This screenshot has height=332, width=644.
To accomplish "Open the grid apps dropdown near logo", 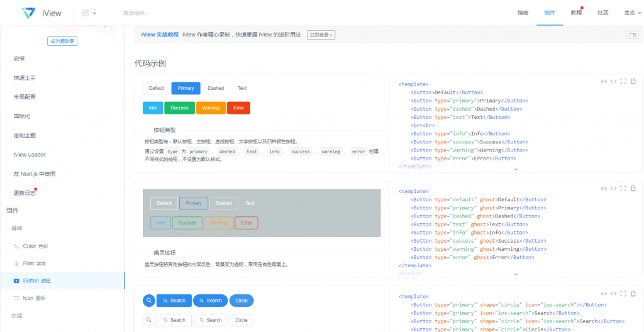I will click(89, 13).
